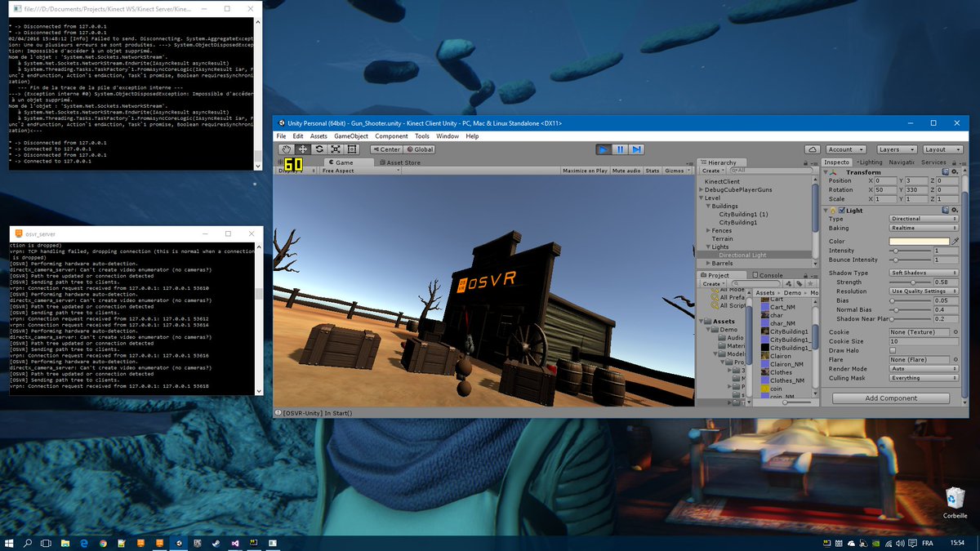Open the Window menu
The image size is (980, 551).
point(448,136)
